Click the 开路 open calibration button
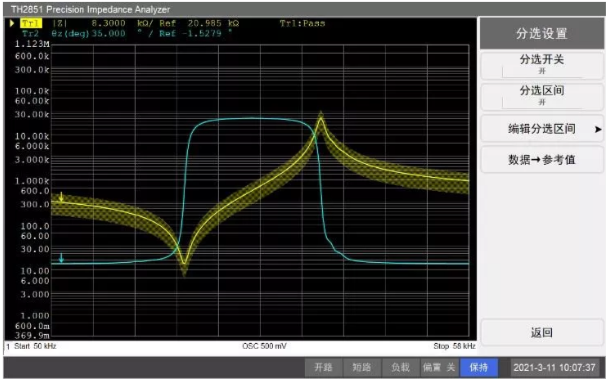The height and width of the screenshot is (381, 610). (324, 367)
